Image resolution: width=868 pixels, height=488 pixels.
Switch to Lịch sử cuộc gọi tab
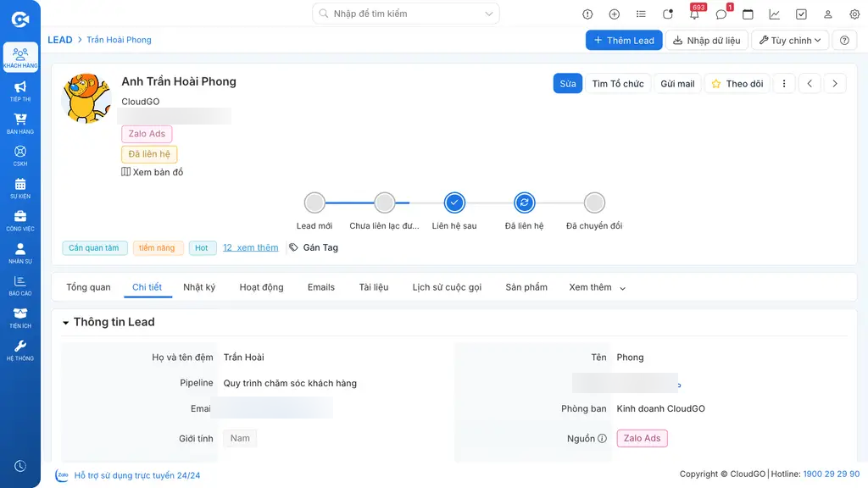pos(447,287)
